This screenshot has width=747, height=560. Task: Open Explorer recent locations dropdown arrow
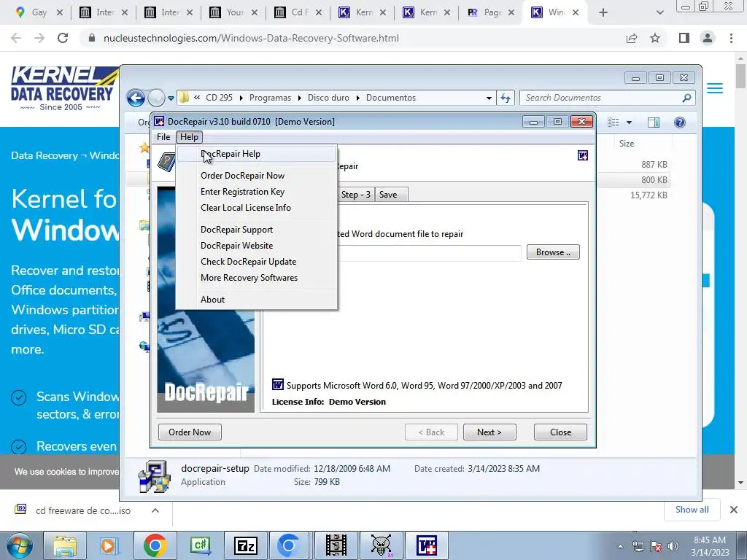pyautogui.click(x=171, y=98)
